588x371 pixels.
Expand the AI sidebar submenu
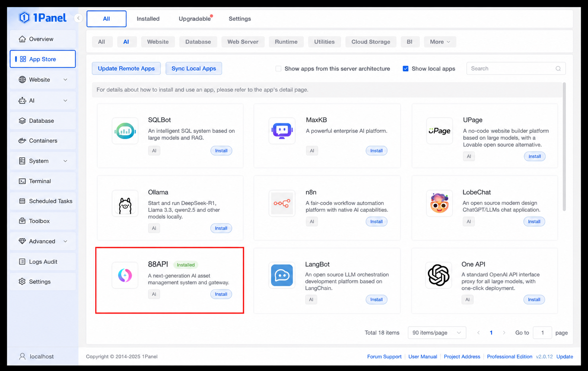coord(66,101)
